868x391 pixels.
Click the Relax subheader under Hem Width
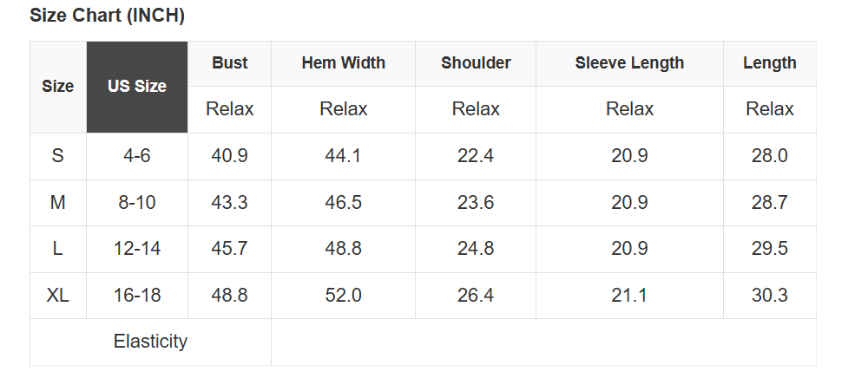pyautogui.click(x=343, y=109)
